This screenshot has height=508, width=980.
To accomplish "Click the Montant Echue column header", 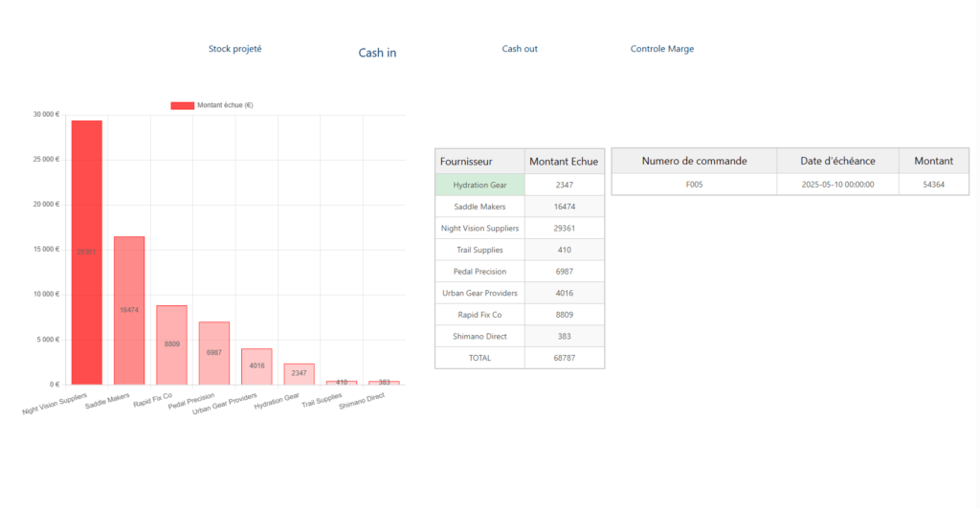I will click(x=564, y=162).
